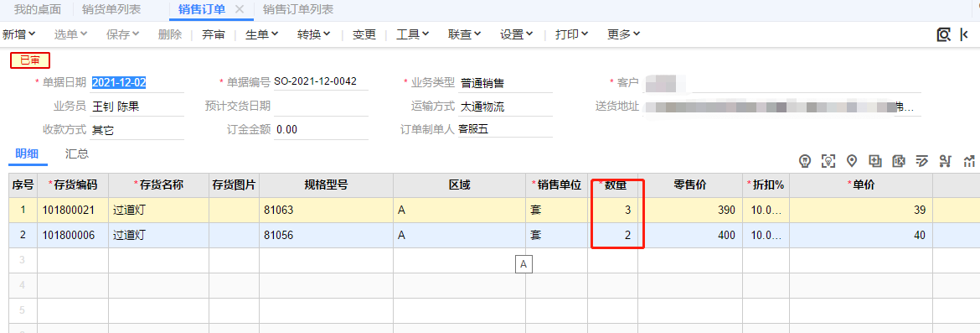This screenshot has height=333, width=980.
Task: Click the light bulb icon above table
Action: click(x=806, y=161)
